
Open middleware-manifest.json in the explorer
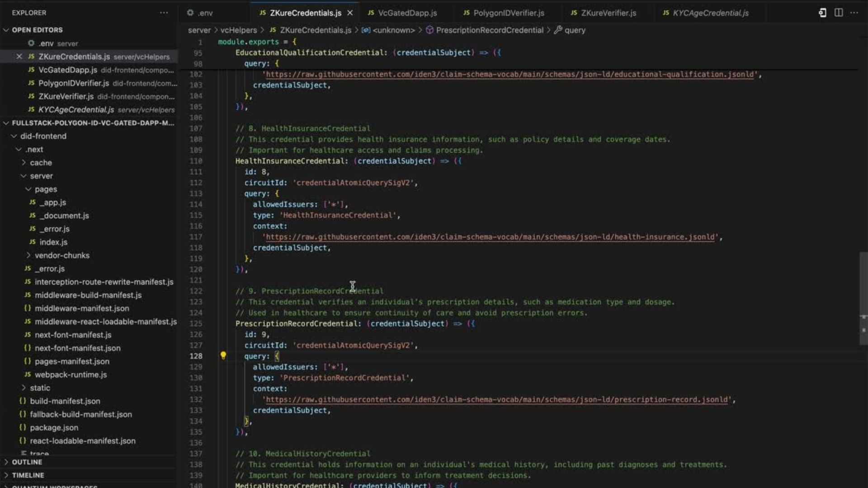pos(82,308)
